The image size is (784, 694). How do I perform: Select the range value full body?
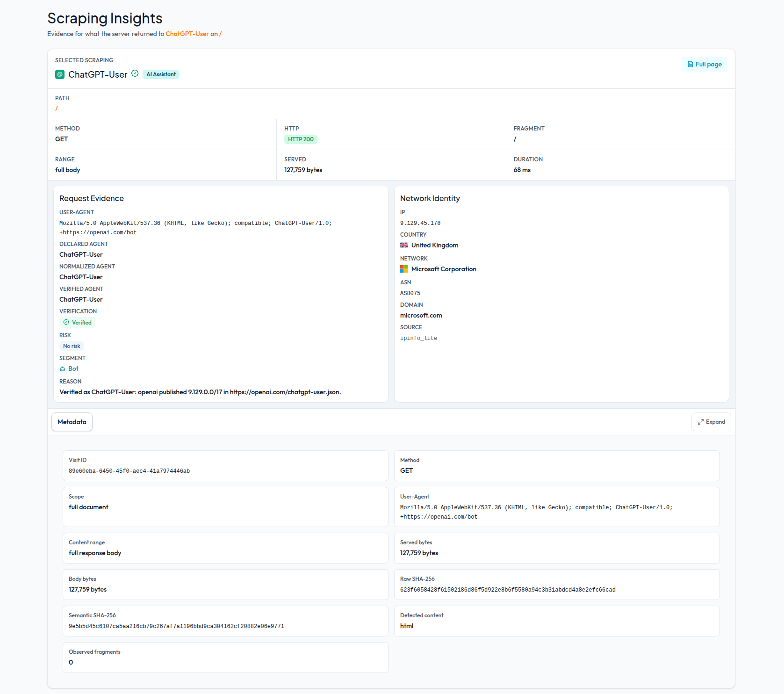point(67,170)
